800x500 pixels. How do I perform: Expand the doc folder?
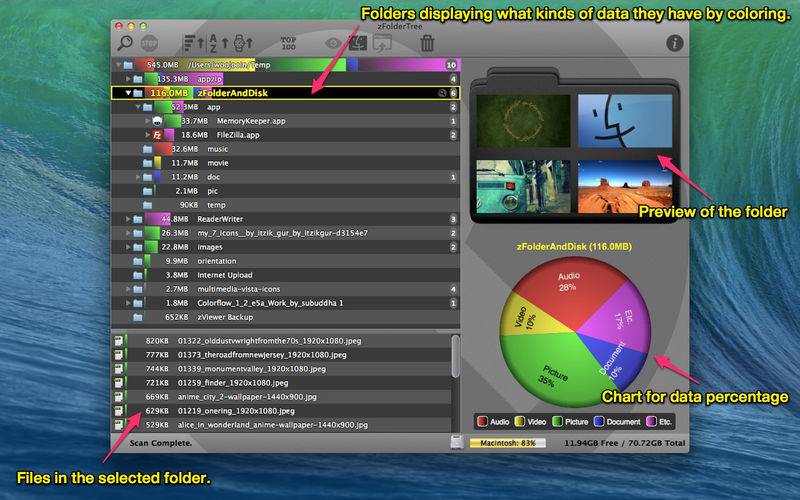(138, 177)
